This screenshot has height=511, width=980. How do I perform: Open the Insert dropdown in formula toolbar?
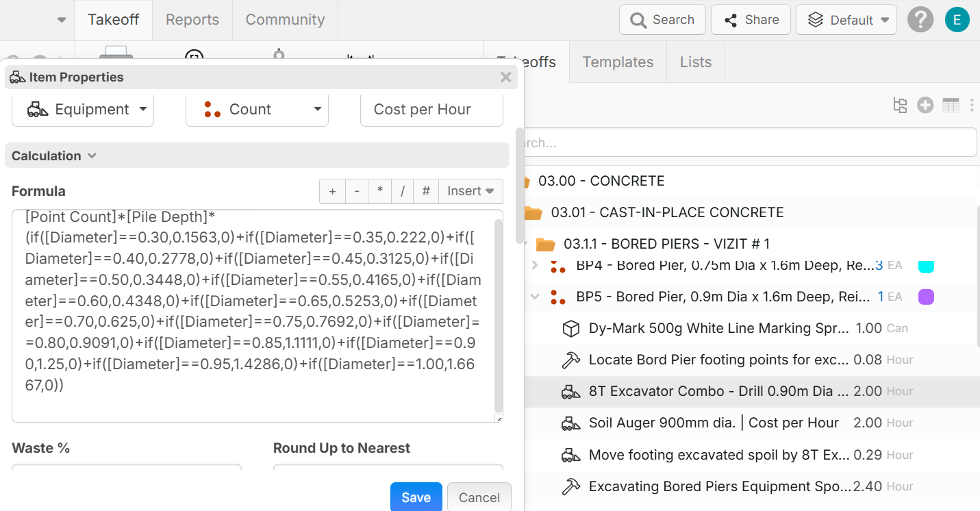pos(470,191)
